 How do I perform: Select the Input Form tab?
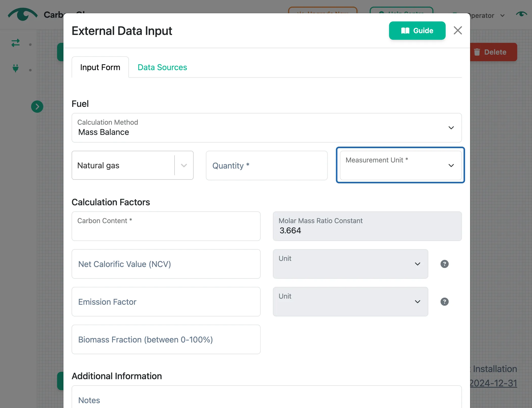coord(100,67)
